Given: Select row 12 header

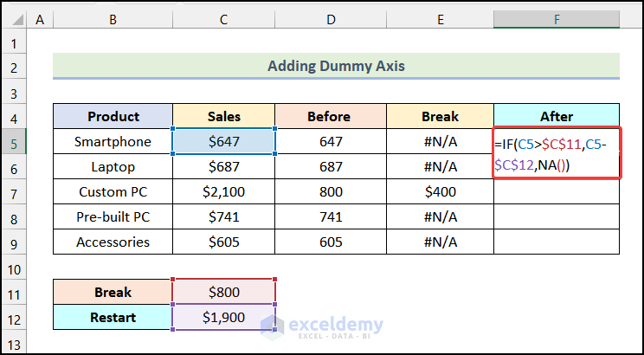Looking at the screenshot, I should 14,317.
